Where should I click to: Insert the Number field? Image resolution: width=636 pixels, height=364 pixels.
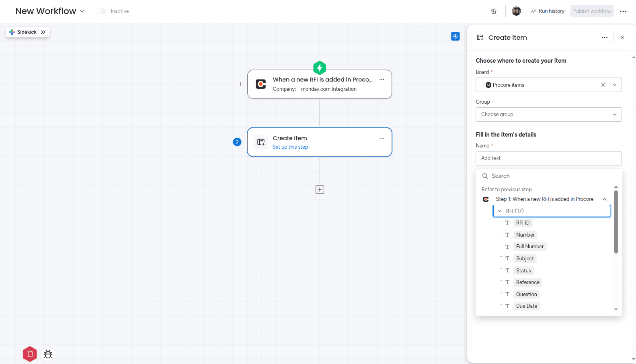pos(525,235)
